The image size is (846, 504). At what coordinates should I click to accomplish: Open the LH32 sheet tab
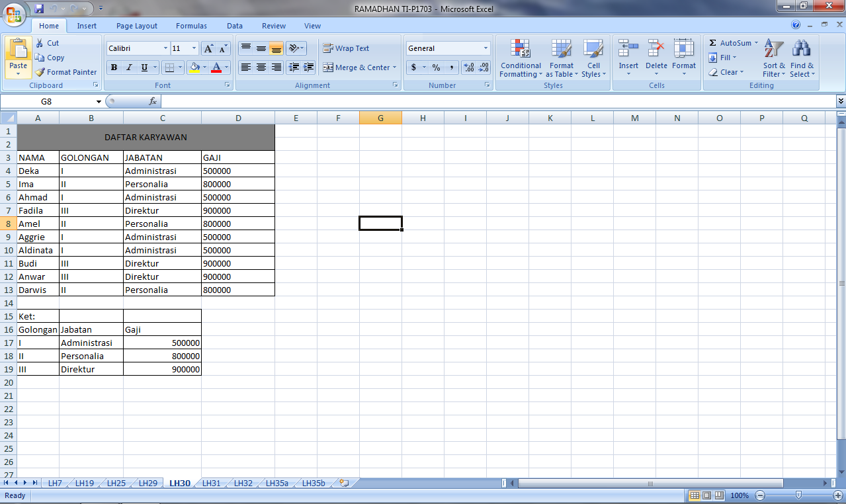click(242, 483)
